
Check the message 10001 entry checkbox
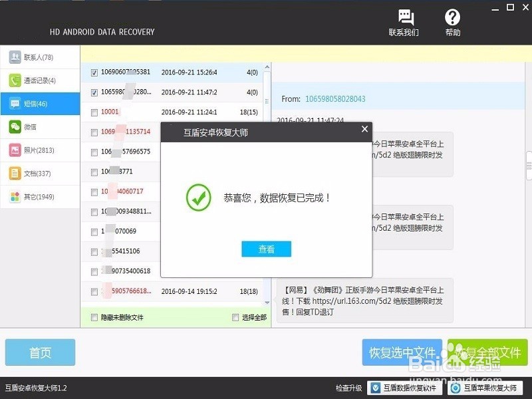click(94, 112)
